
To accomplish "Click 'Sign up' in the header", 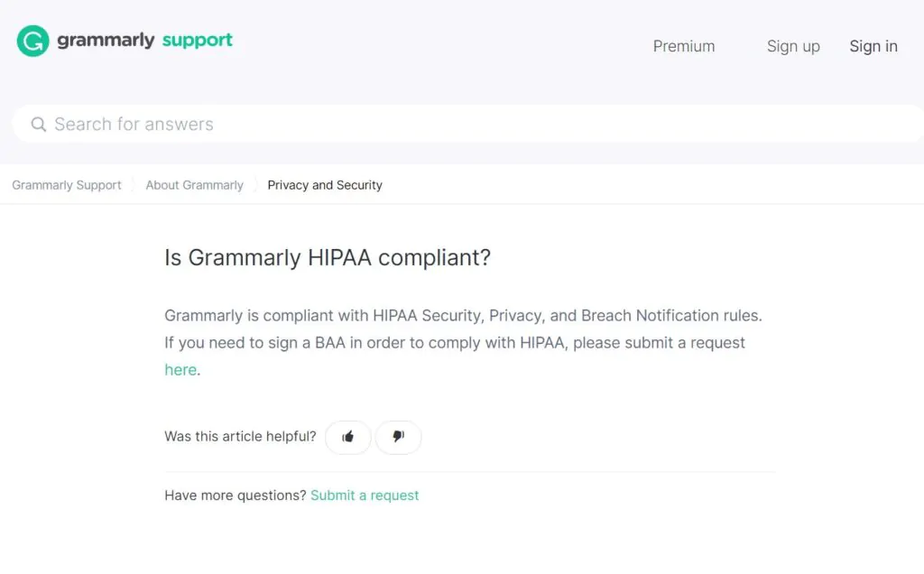I will pos(793,46).
